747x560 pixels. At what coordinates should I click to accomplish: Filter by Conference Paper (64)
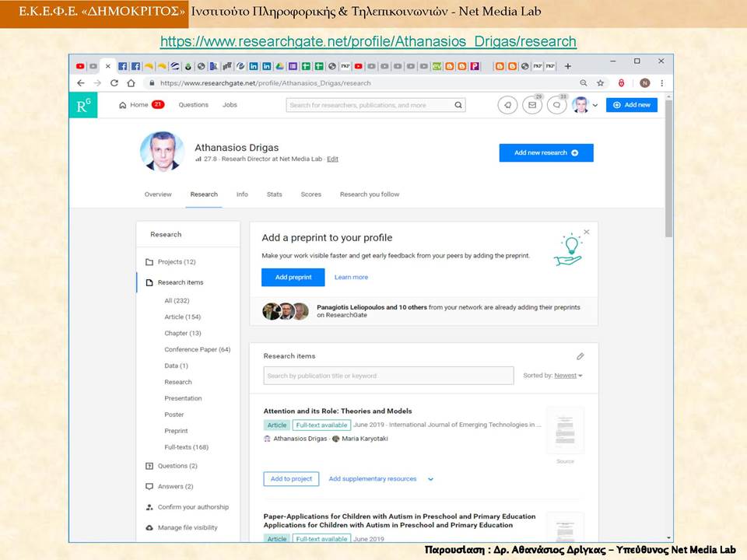coord(197,349)
